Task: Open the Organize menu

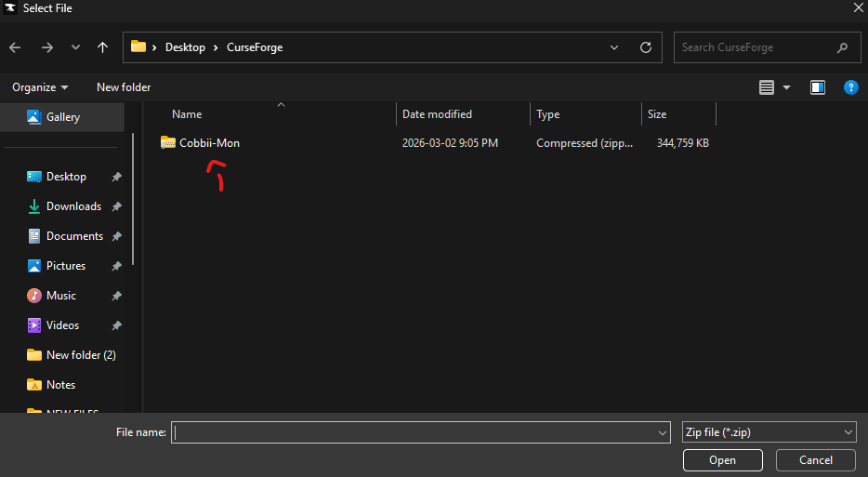Action: pos(40,87)
